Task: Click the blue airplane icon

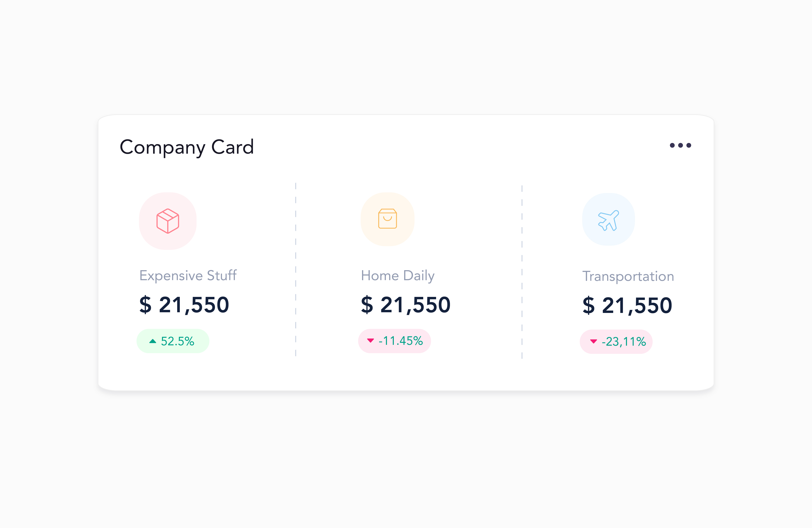Action: (x=608, y=220)
